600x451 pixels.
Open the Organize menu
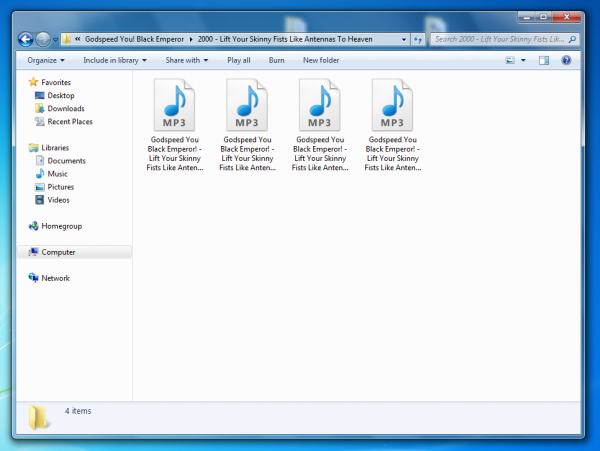click(x=46, y=60)
